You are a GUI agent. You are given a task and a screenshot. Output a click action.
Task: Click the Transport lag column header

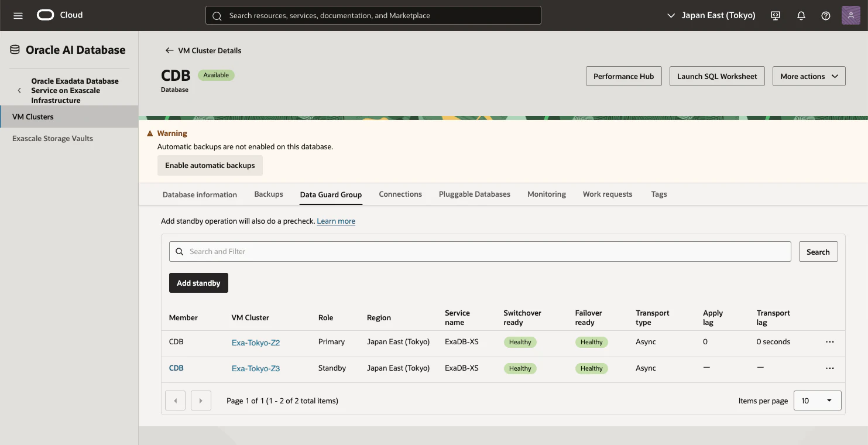coord(773,318)
